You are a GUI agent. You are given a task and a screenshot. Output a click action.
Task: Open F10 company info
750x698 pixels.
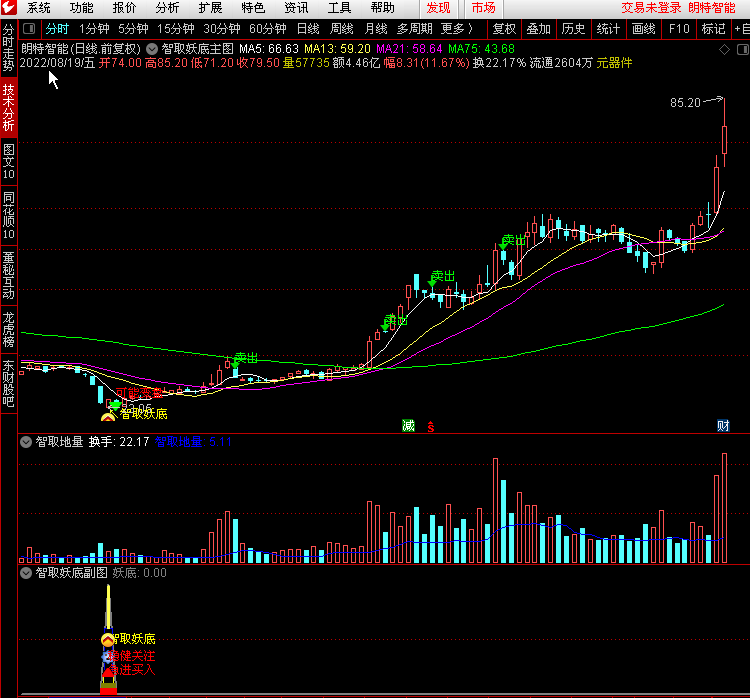point(679,29)
